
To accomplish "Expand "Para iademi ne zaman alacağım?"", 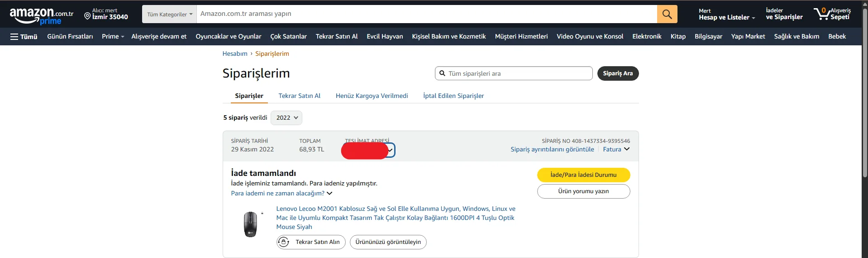I will pyautogui.click(x=281, y=193).
